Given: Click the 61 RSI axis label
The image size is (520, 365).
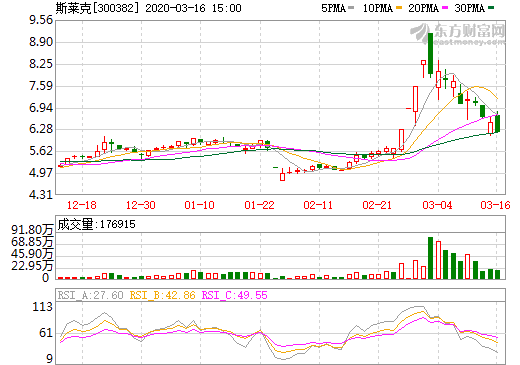Looking at the screenshot, I should click(46, 333).
